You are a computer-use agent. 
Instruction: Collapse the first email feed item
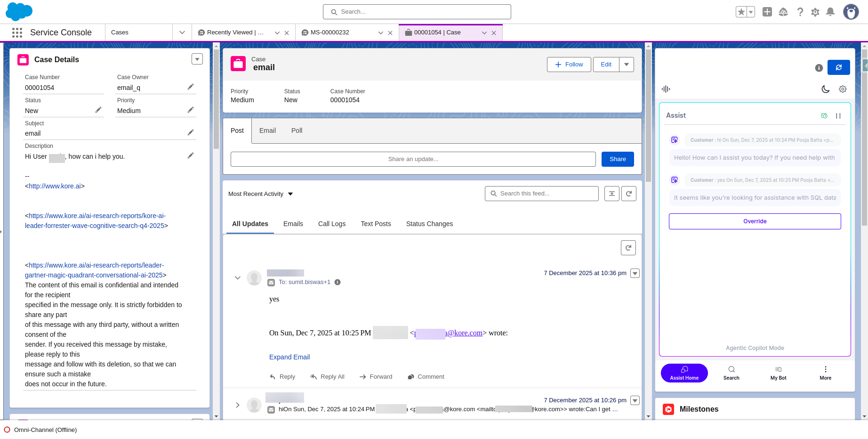point(238,278)
